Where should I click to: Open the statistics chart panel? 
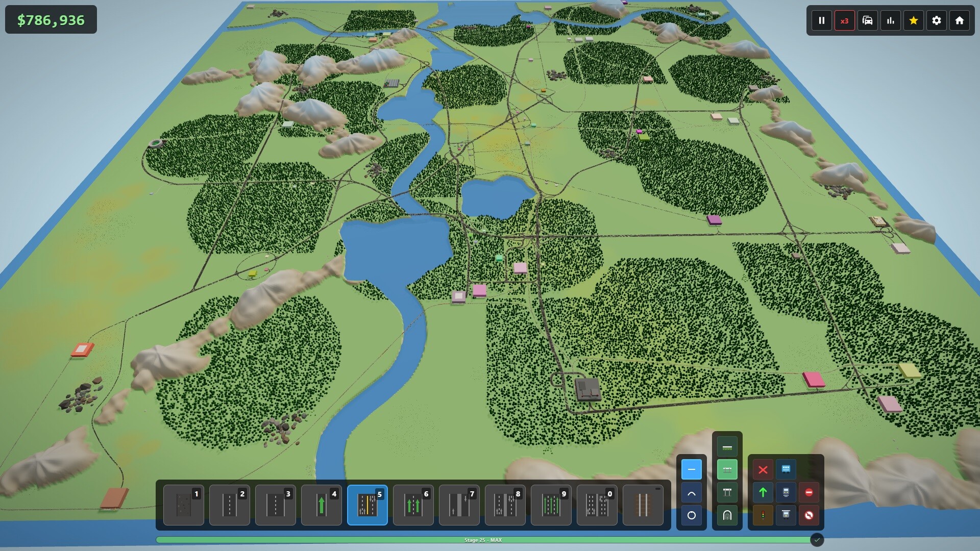(891, 20)
